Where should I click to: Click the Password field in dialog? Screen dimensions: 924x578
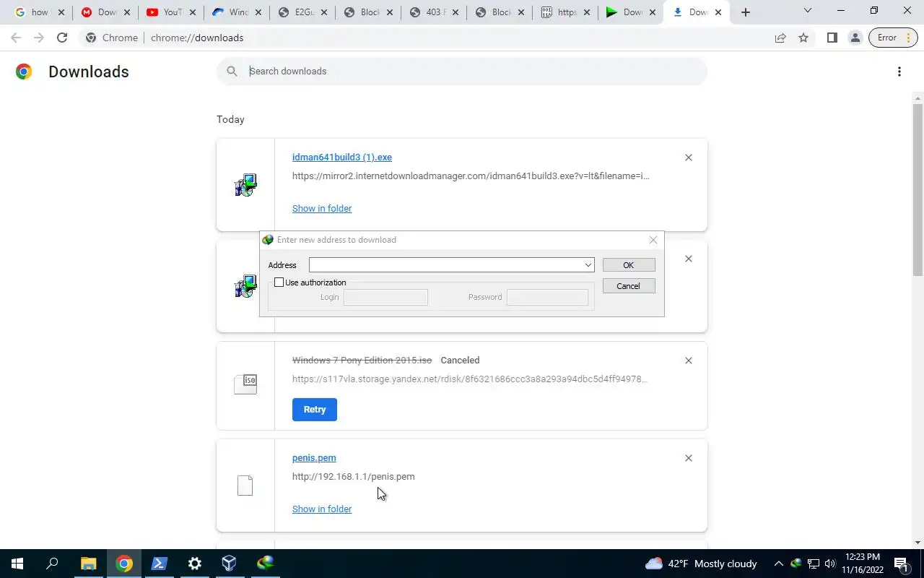[x=547, y=297]
